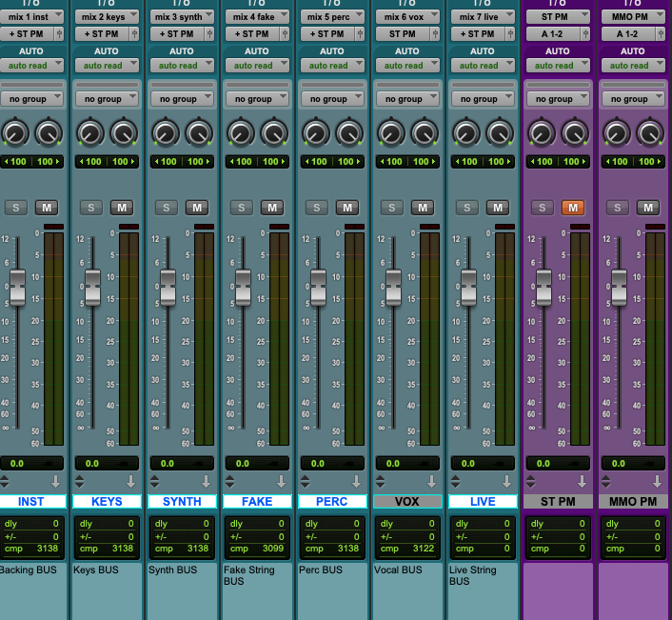
Task: Click the left pan knob on INST track
Action: [x=15, y=132]
